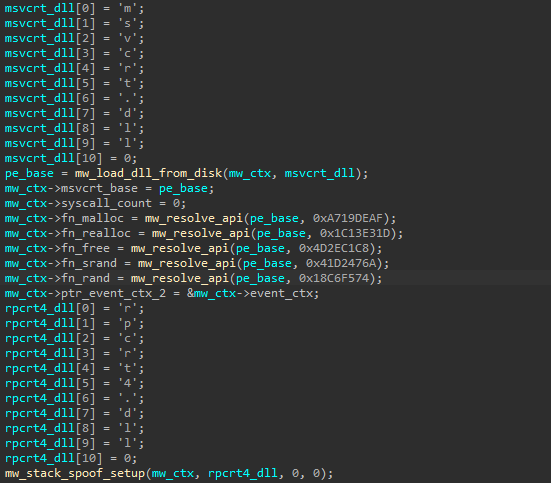
Task: Click mw_ctx argument in stack spoof call
Action: click(x=173, y=473)
